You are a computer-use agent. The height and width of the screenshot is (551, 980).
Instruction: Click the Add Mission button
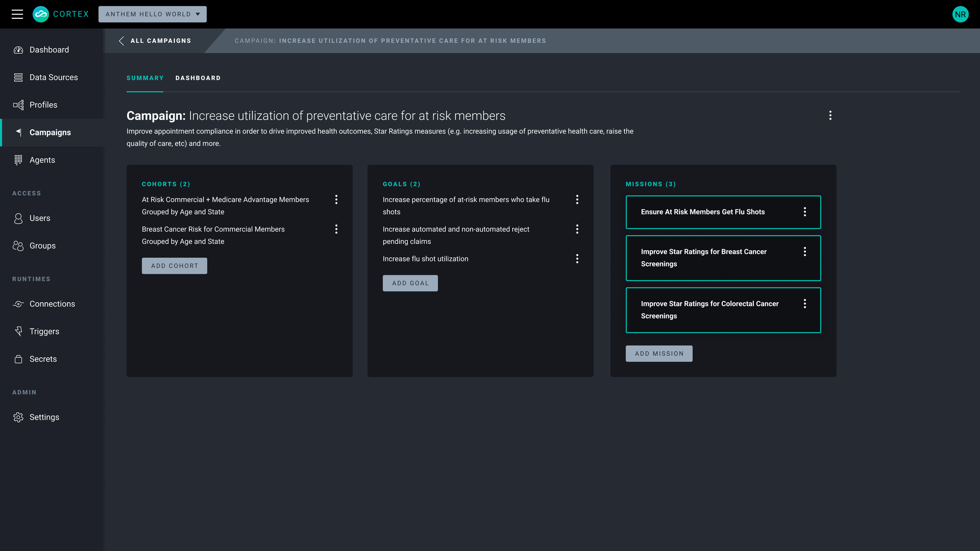659,353
